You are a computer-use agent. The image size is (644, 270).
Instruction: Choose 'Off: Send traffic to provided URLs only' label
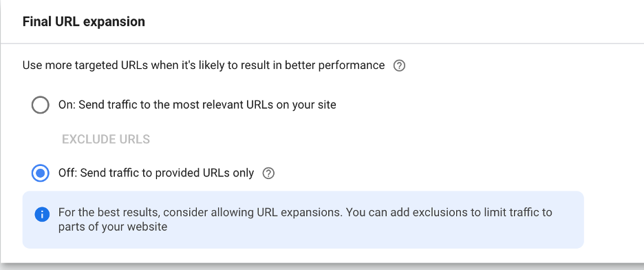pyautogui.click(x=156, y=174)
